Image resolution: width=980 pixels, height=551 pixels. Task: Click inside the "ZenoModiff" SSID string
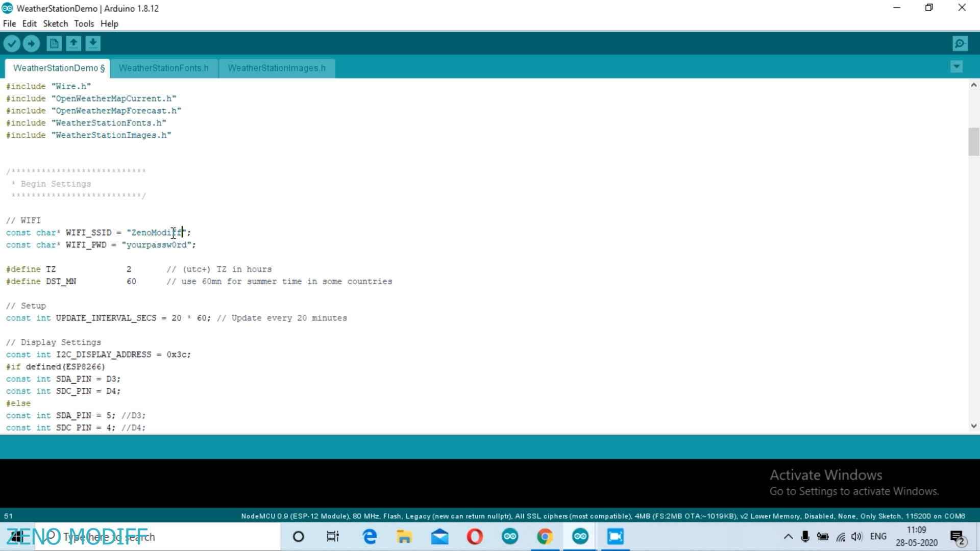156,233
